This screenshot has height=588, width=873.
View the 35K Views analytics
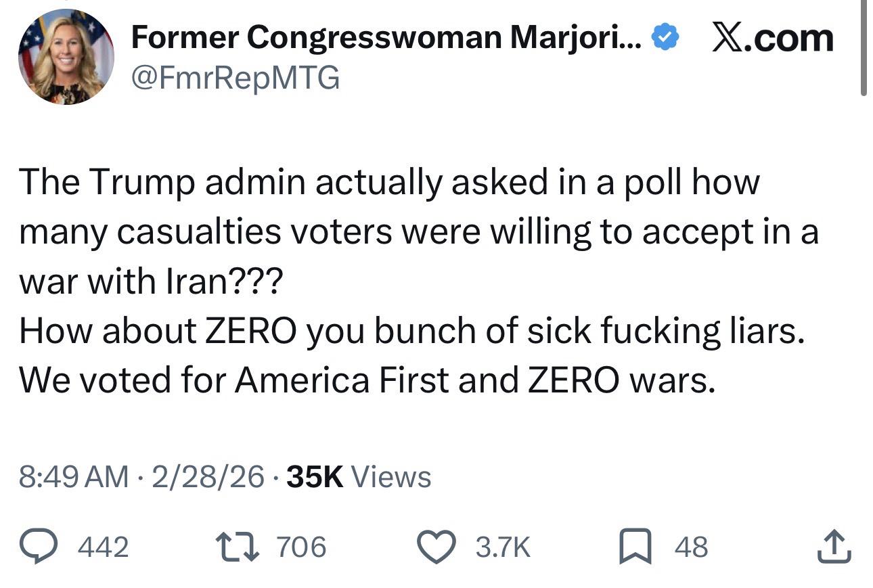[359, 476]
